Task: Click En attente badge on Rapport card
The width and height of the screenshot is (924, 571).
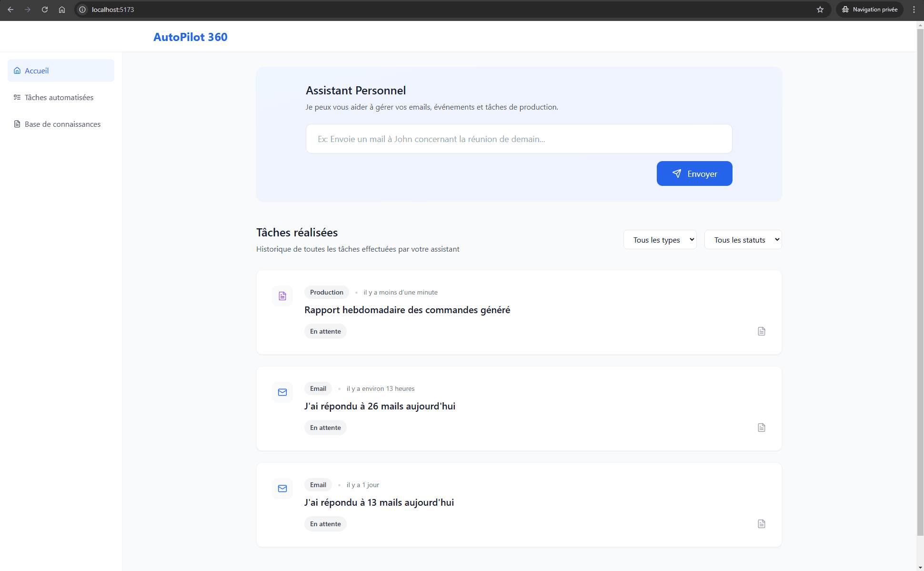Action: click(x=325, y=331)
